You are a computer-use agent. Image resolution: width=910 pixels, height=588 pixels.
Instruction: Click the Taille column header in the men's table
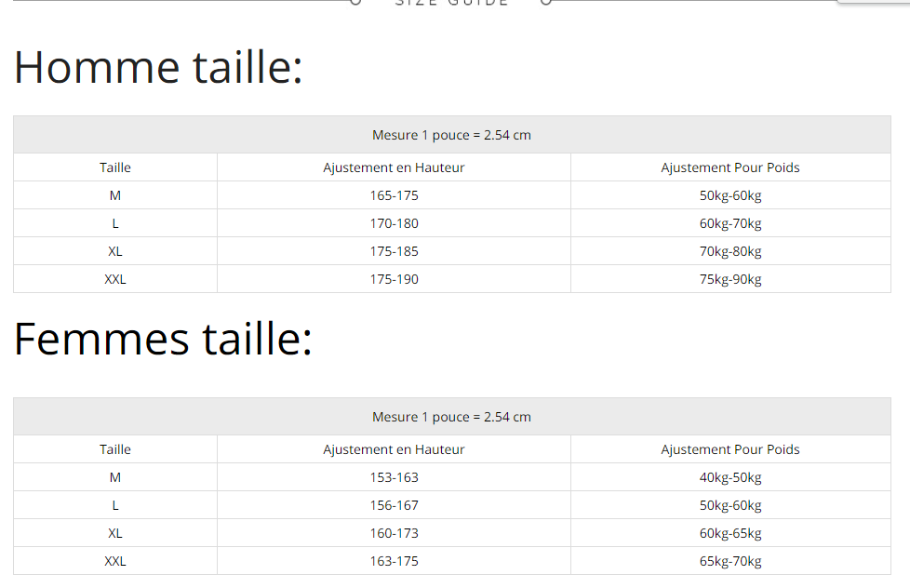115,167
